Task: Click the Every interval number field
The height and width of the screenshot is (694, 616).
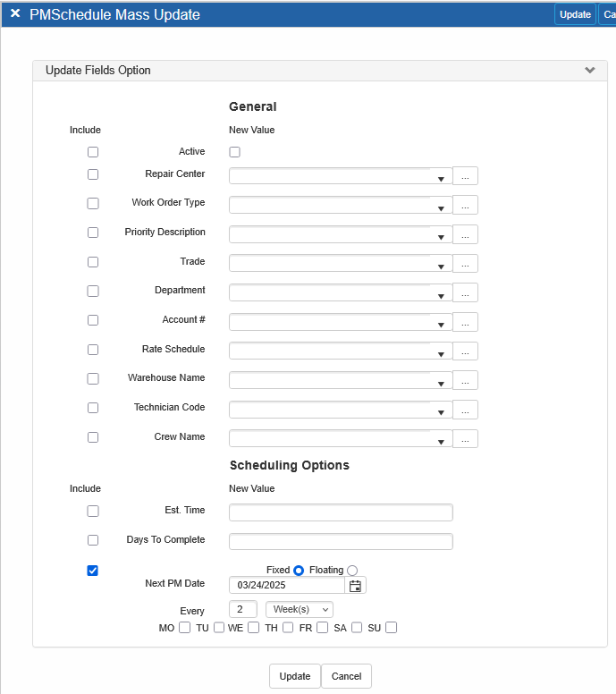Action: [x=243, y=609]
